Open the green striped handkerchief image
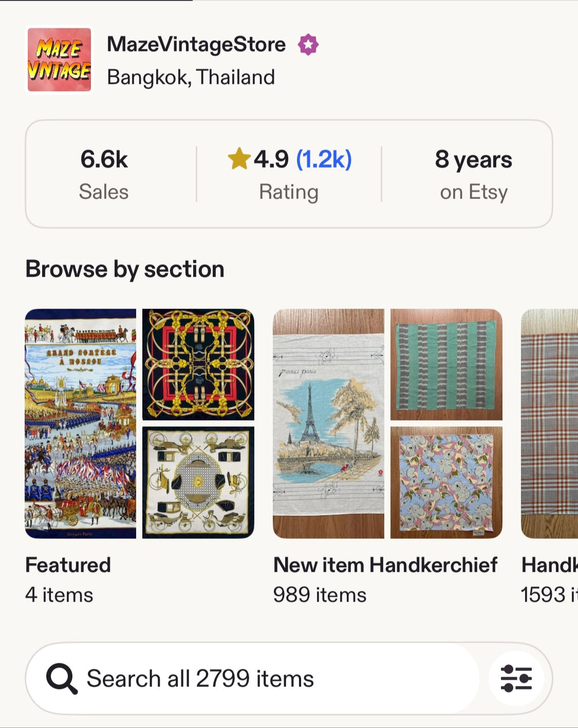Image resolution: width=578 pixels, height=728 pixels. [446, 364]
